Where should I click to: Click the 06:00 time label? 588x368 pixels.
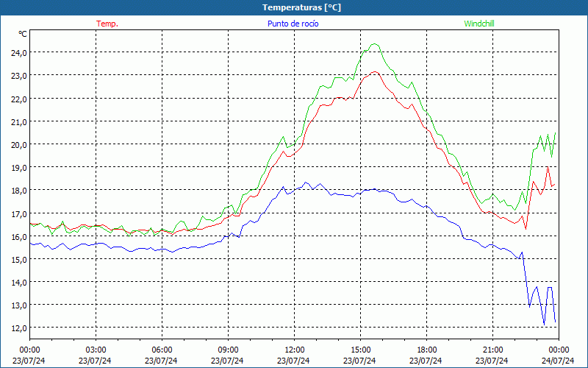[x=162, y=350]
